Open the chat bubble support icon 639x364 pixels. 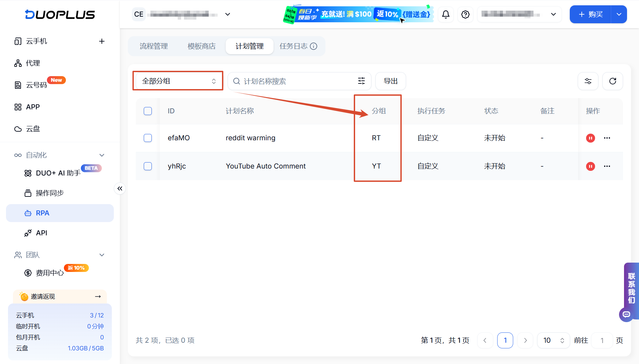click(626, 314)
